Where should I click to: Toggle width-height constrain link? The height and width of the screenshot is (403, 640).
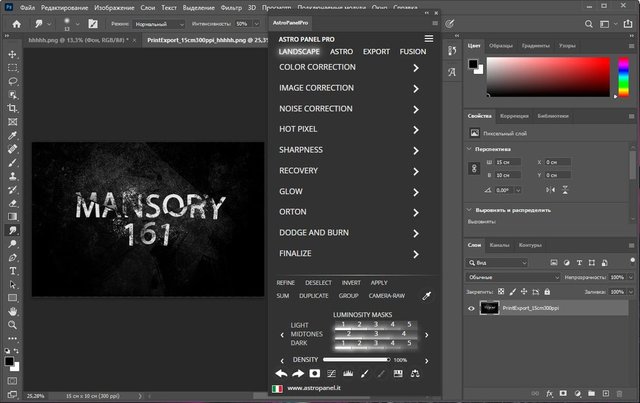tap(474, 168)
